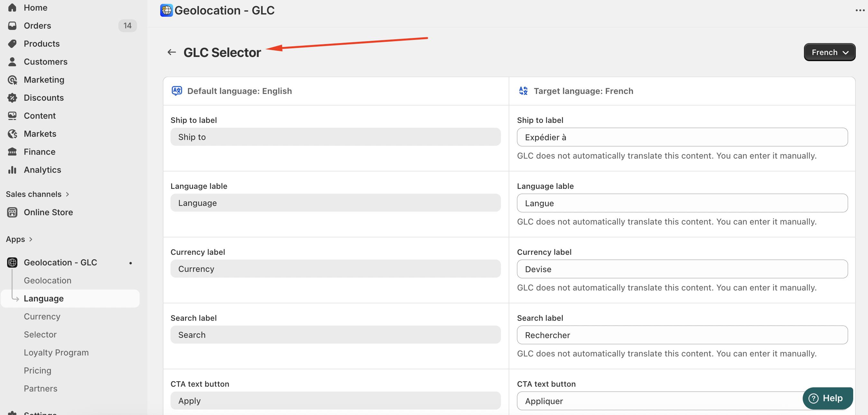Click the Analytics bar chart icon

coord(12,170)
